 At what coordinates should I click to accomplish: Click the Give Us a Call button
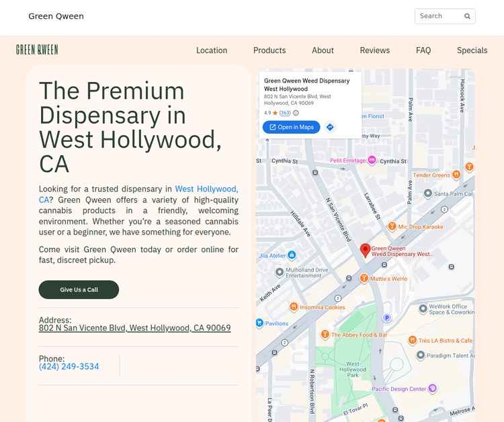79,290
